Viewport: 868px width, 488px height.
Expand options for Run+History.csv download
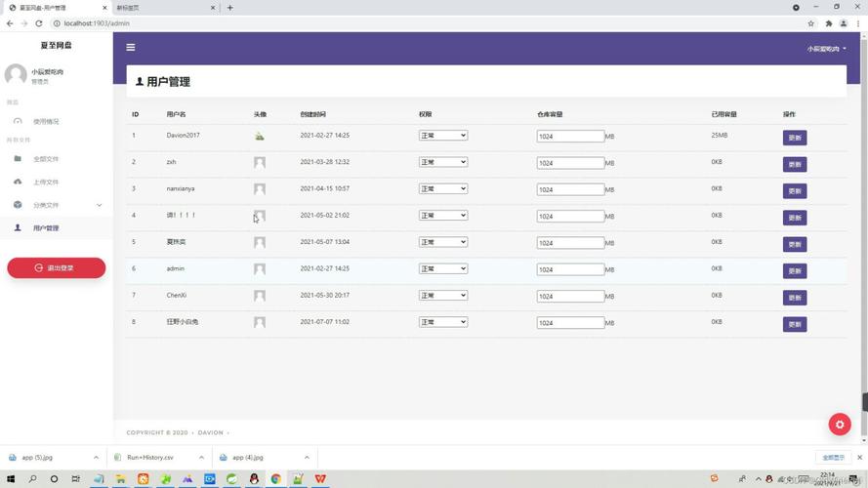pyautogui.click(x=201, y=458)
